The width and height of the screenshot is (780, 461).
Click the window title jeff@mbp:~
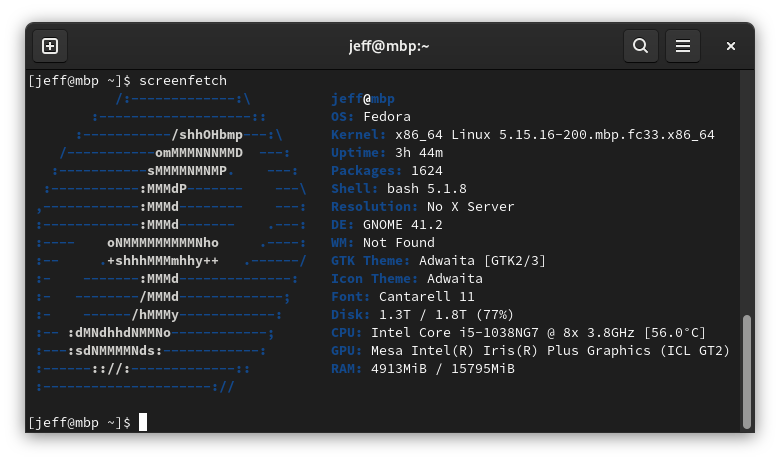389,46
